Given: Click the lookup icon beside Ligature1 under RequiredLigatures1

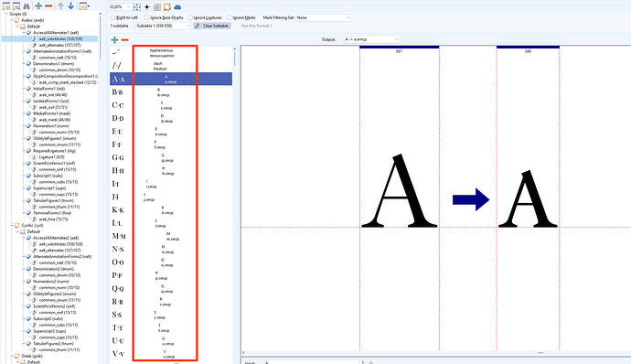Looking at the screenshot, I should click(x=35, y=157).
